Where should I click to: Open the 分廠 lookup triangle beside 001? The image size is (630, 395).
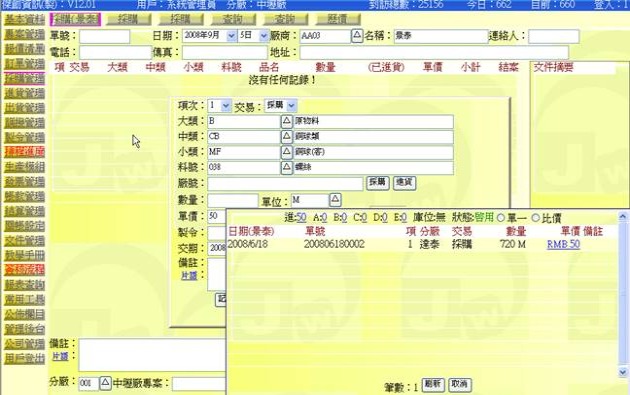pyautogui.click(x=105, y=383)
